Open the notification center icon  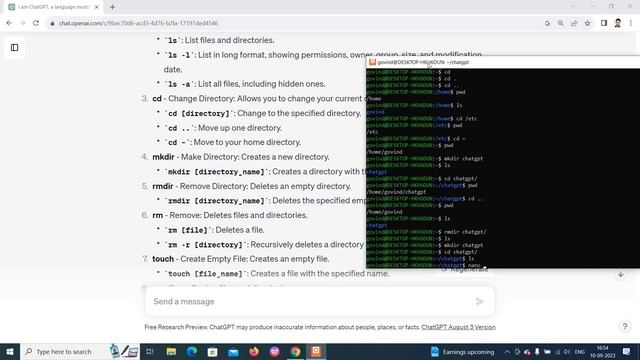click(x=627, y=351)
